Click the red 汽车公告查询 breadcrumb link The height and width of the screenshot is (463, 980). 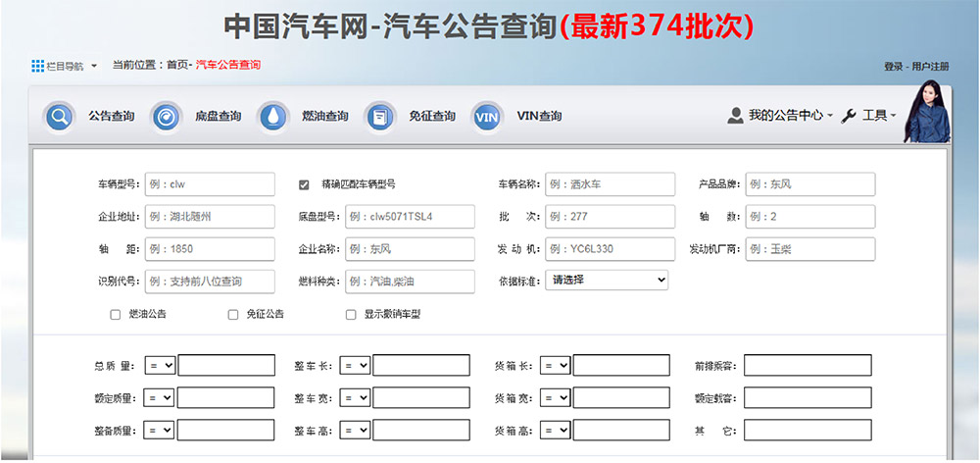pos(228,65)
